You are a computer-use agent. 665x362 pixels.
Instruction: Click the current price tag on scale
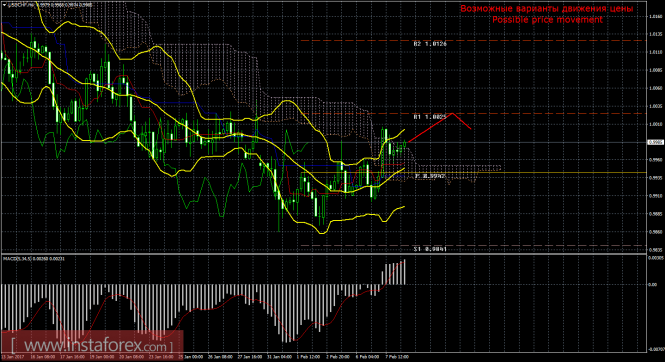tap(656, 142)
